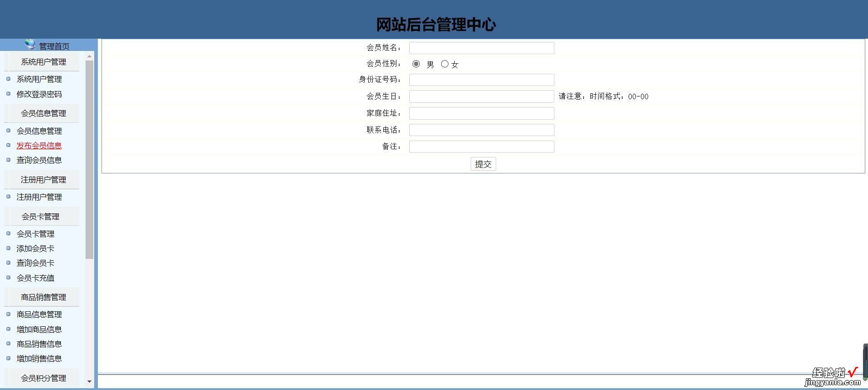Select the 女 radio button
The height and width of the screenshot is (390, 868).
[x=445, y=64]
